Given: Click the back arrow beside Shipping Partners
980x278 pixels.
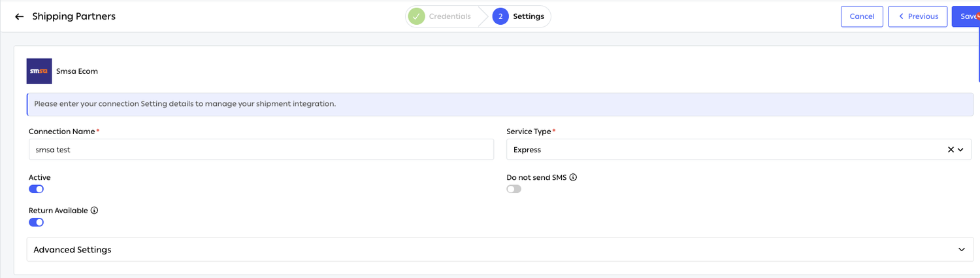Looking at the screenshot, I should tap(19, 16).
